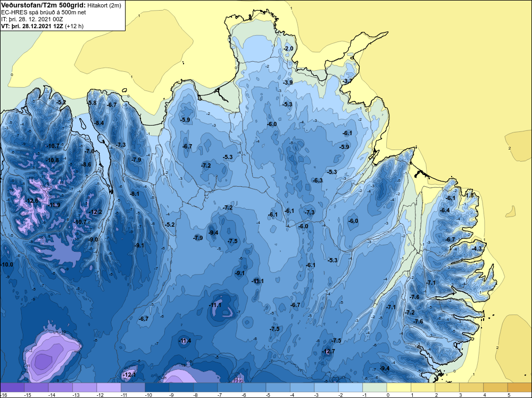
Task: Click the -10.0 temperature value
Action: point(7,264)
